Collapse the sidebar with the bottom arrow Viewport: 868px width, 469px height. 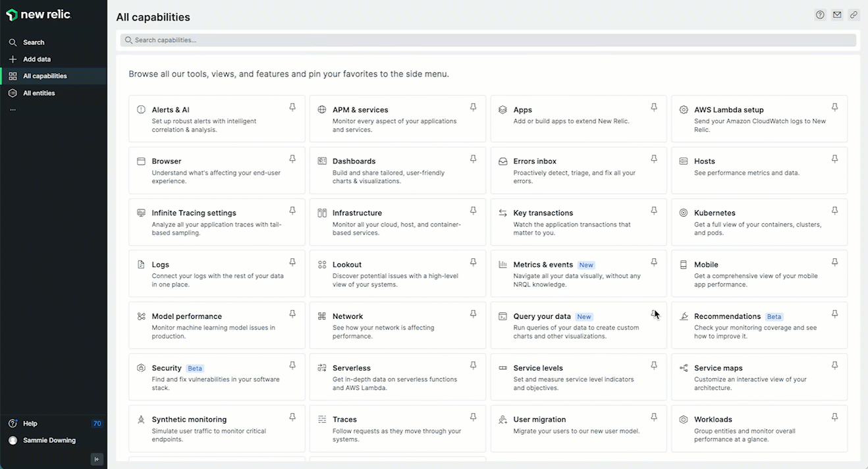pos(96,459)
